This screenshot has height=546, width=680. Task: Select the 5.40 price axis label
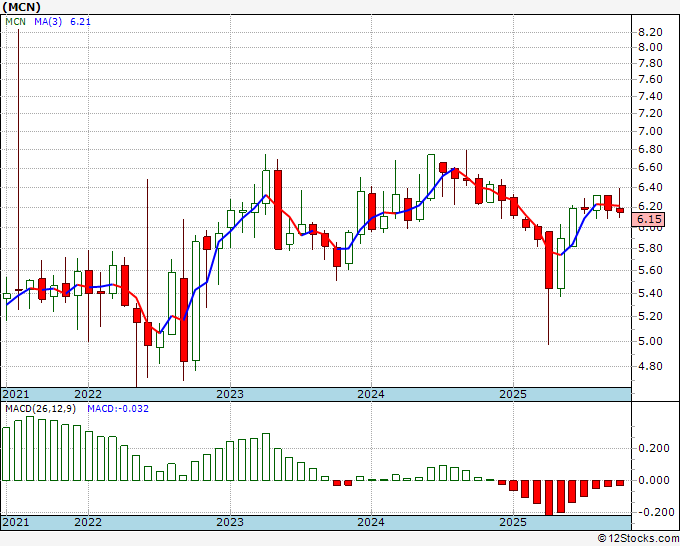coord(650,293)
